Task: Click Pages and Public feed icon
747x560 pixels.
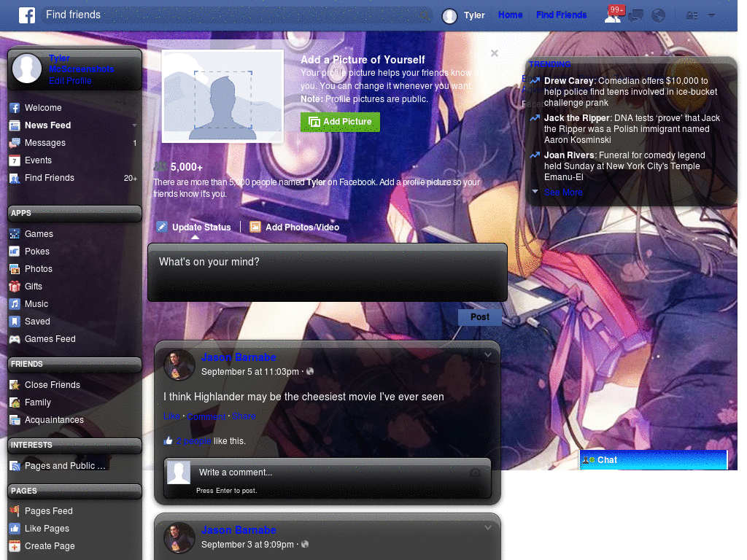Action: 15,466
